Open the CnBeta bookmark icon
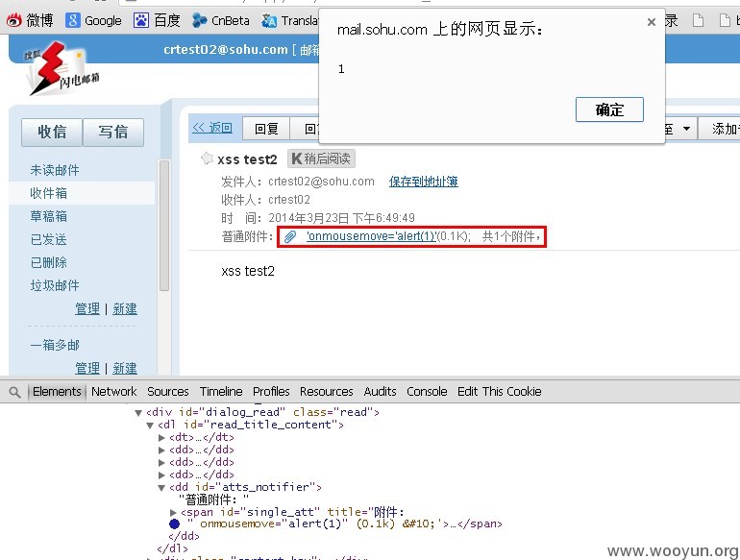Image resolution: width=740 pixels, height=560 pixels. click(x=200, y=20)
